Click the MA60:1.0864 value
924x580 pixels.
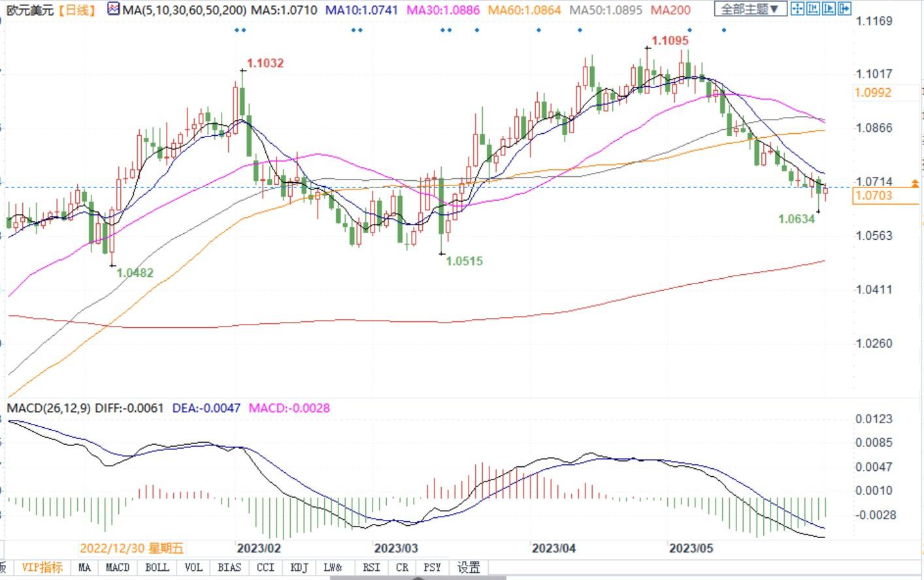click(525, 10)
